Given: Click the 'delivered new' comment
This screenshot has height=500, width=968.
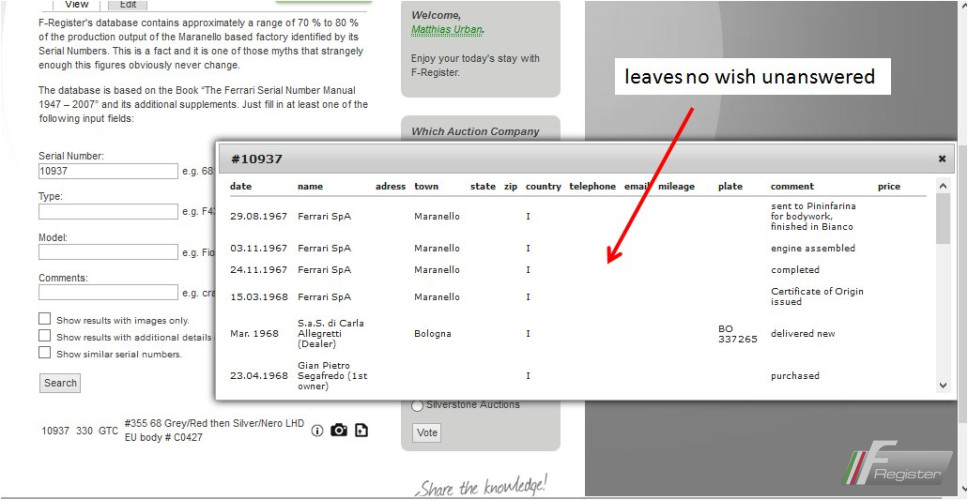Looking at the screenshot, I should (x=803, y=334).
